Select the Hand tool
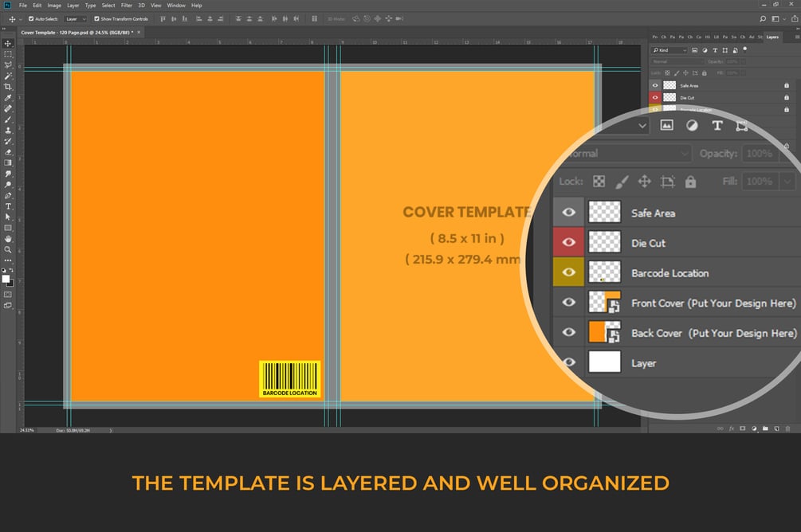Screen dimensions: 801x532 (8, 239)
